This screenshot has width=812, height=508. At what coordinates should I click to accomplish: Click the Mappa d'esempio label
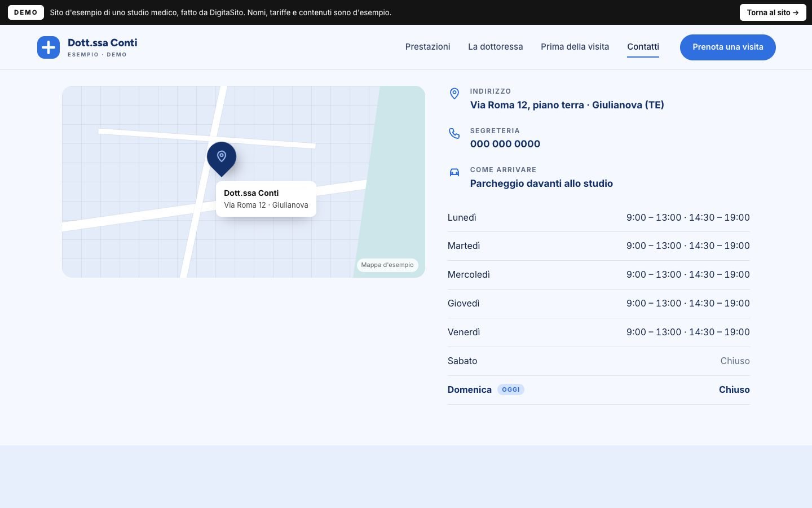coord(387,265)
